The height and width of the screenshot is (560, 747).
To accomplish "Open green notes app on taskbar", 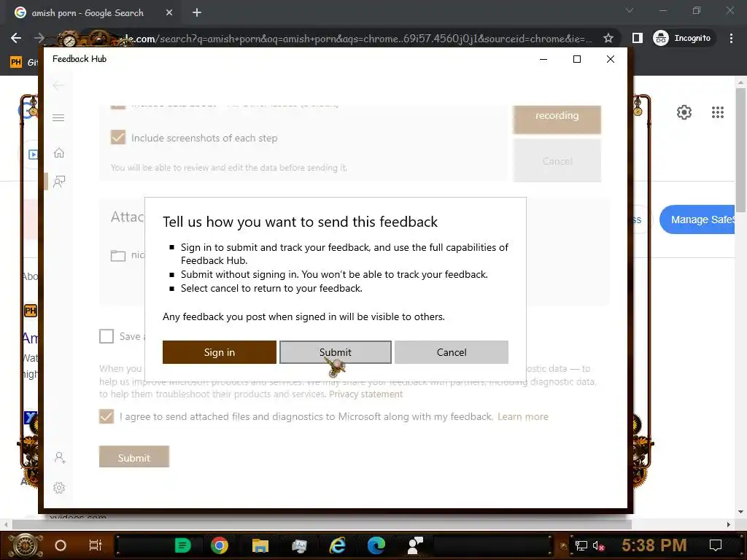I will 182,545.
